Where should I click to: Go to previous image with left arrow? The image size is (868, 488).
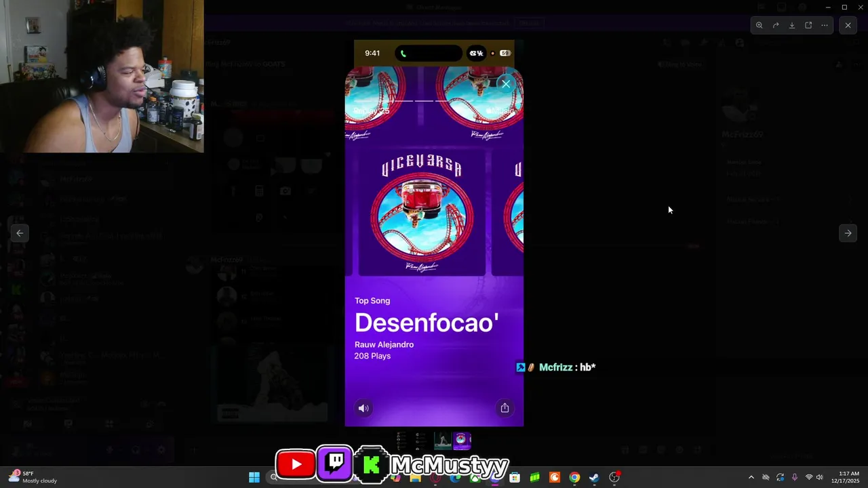coord(20,232)
